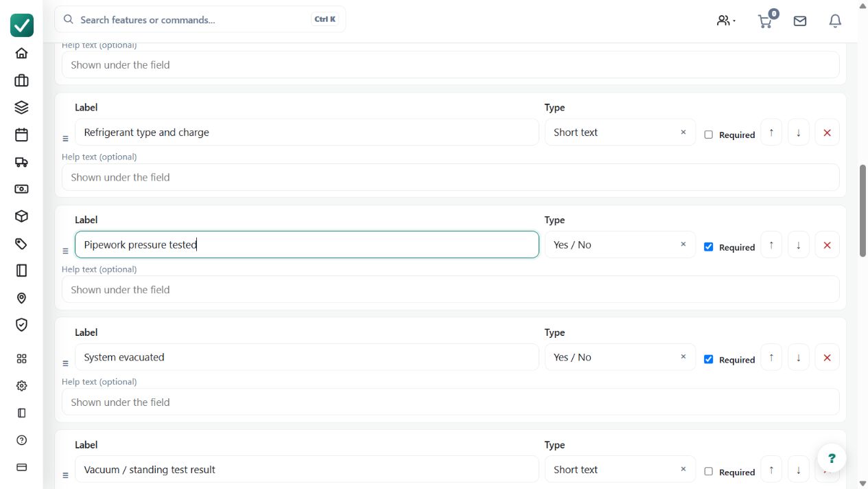Move Pipework pressure tested field down
This screenshot has width=868, height=489.
(799, 245)
